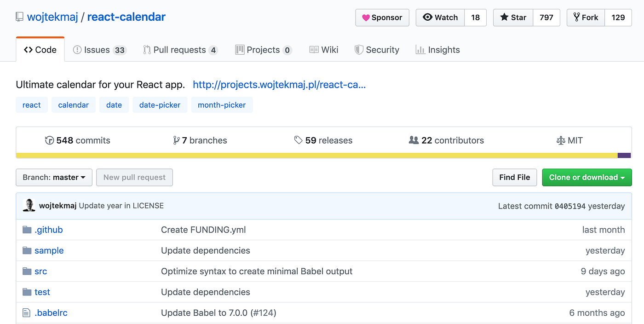Click the Security shield icon
Viewport: 644px width, 324px height.
tap(359, 50)
